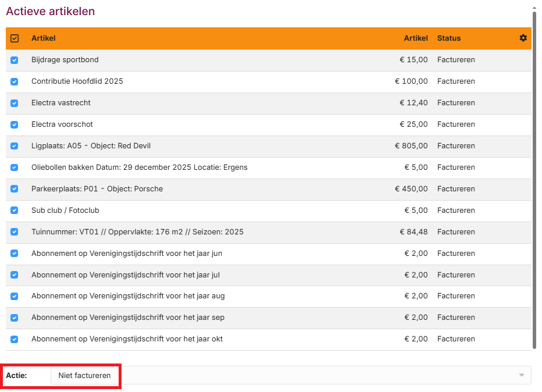Deselect the Electra vastrecht checkbox
The height and width of the screenshot is (392, 542).
click(x=14, y=103)
